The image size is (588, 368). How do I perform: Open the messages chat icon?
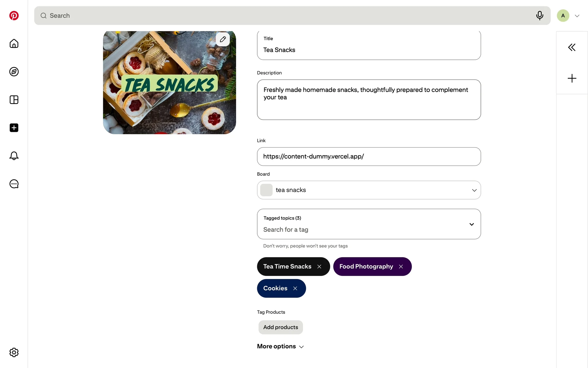pyautogui.click(x=14, y=184)
